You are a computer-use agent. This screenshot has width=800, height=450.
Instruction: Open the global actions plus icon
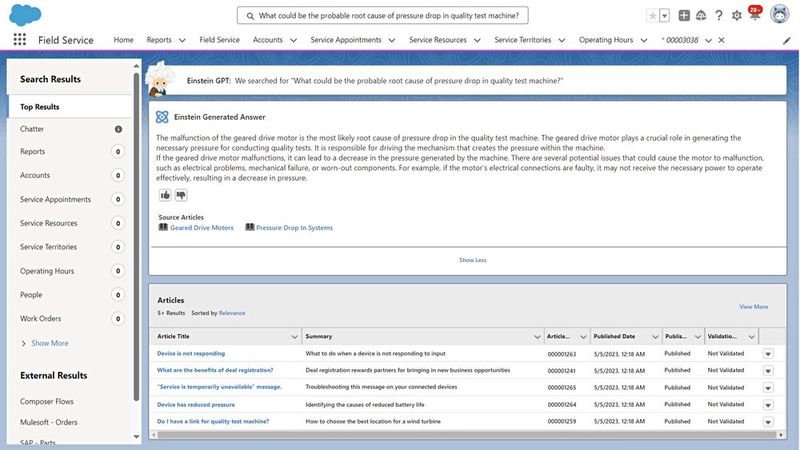click(x=684, y=16)
